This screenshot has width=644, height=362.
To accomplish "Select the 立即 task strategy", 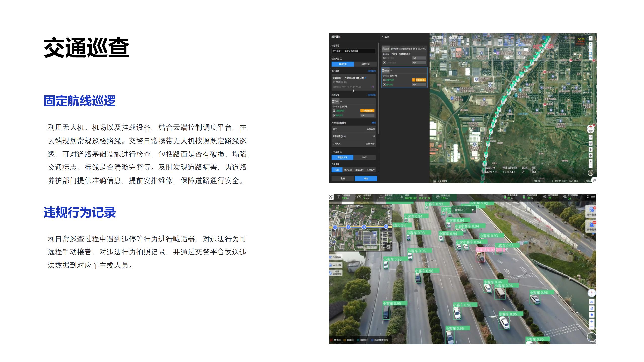I will pyautogui.click(x=337, y=170).
